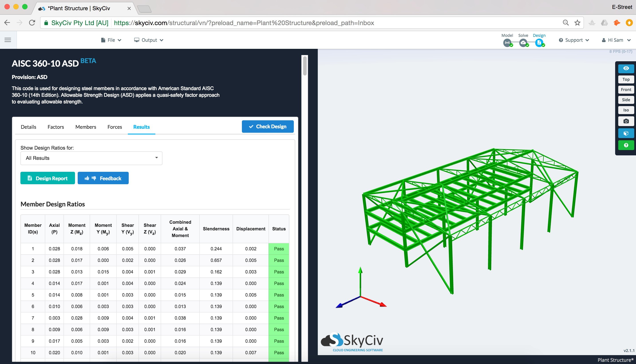Click the Combined Axial & Moment header
This screenshot has height=364, width=636.
pyautogui.click(x=180, y=229)
